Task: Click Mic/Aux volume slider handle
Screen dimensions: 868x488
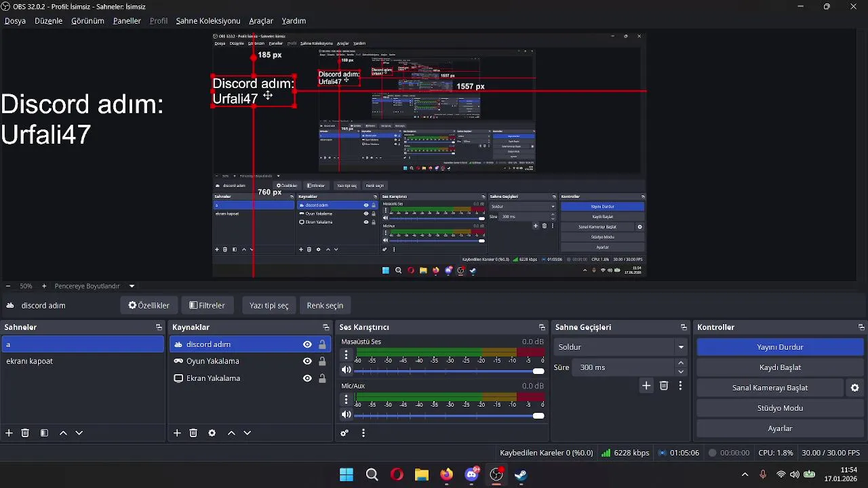Action: click(538, 415)
